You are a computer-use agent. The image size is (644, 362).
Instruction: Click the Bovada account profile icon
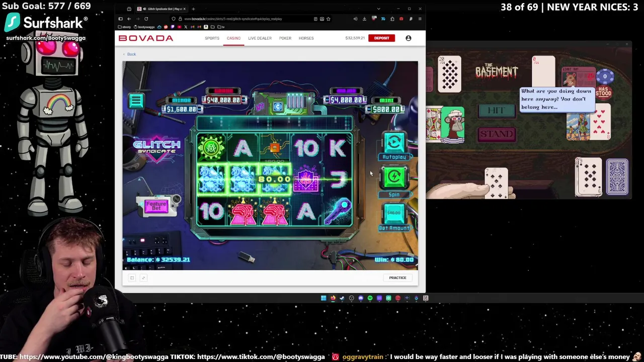coord(408,38)
